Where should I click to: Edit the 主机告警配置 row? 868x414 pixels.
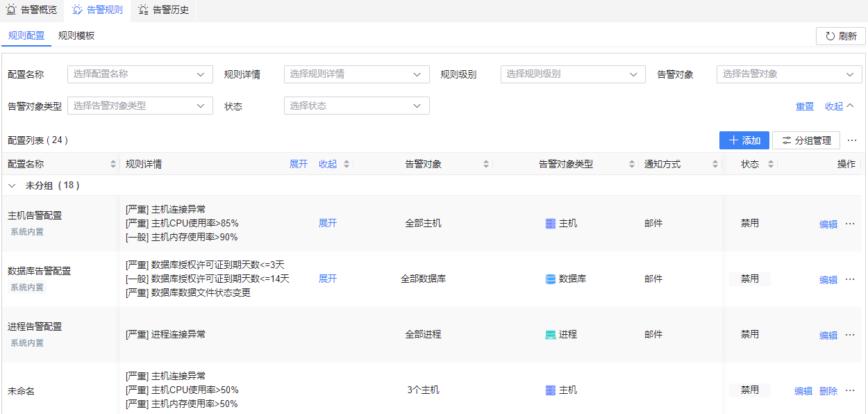click(x=828, y=224)
